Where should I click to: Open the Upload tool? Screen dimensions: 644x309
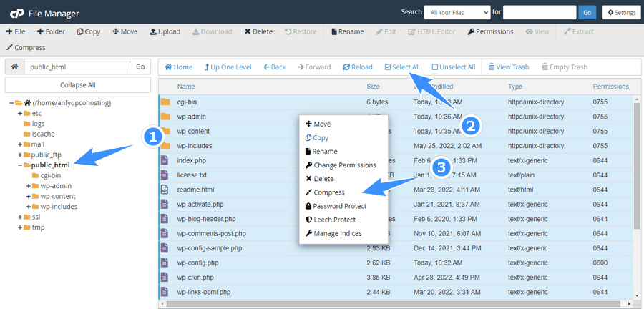[165, 31]
